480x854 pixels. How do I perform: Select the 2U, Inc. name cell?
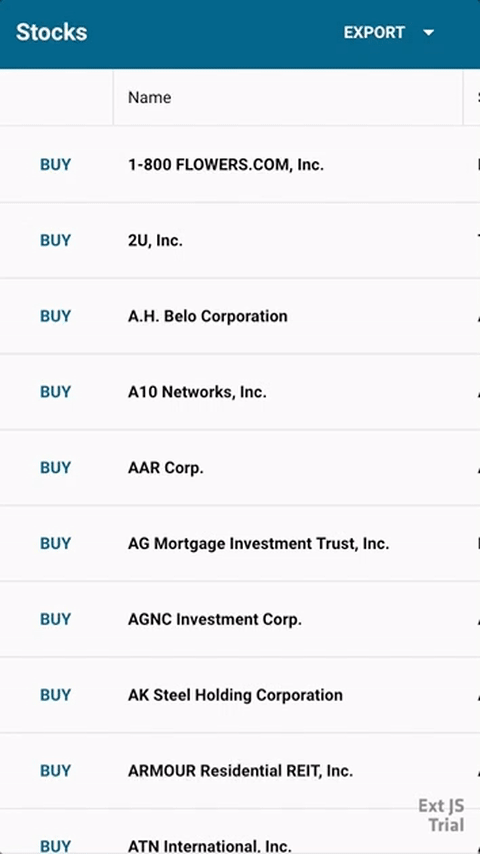(x=288, y=240)
